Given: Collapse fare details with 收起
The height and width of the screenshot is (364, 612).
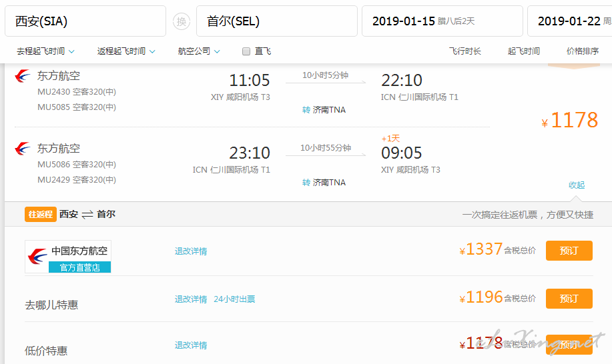Looking at the screenshot, I should [x=577, y=185].
